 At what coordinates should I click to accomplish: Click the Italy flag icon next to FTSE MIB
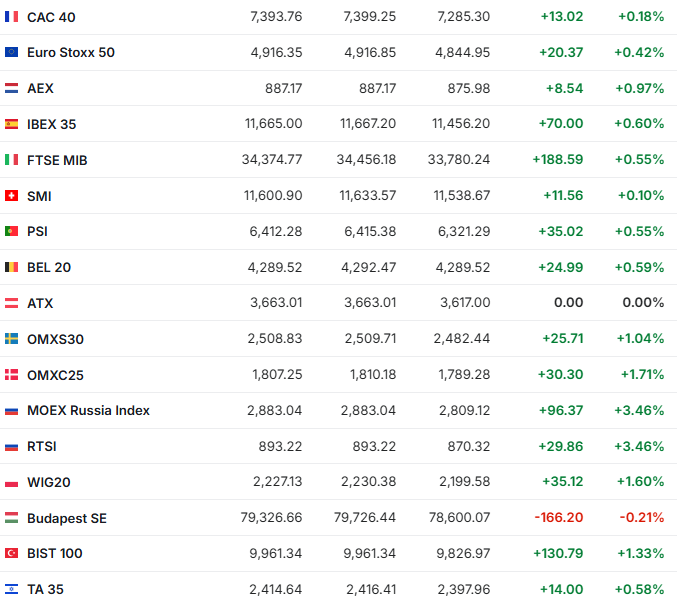click(11, 160)
